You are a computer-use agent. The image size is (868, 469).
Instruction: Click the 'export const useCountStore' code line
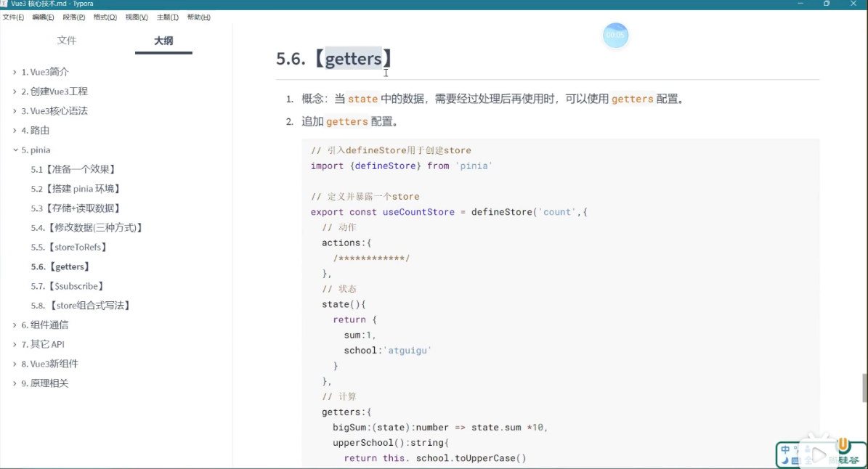pyautogui.click(x=449, y=212)
